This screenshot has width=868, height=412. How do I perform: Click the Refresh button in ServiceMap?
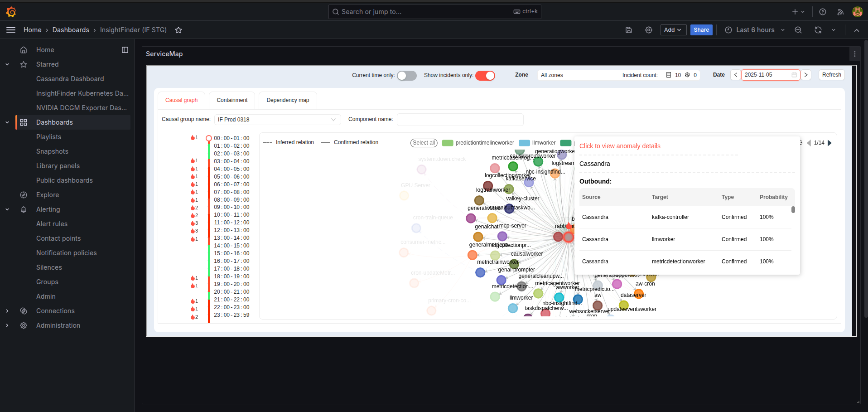[831, 75]
